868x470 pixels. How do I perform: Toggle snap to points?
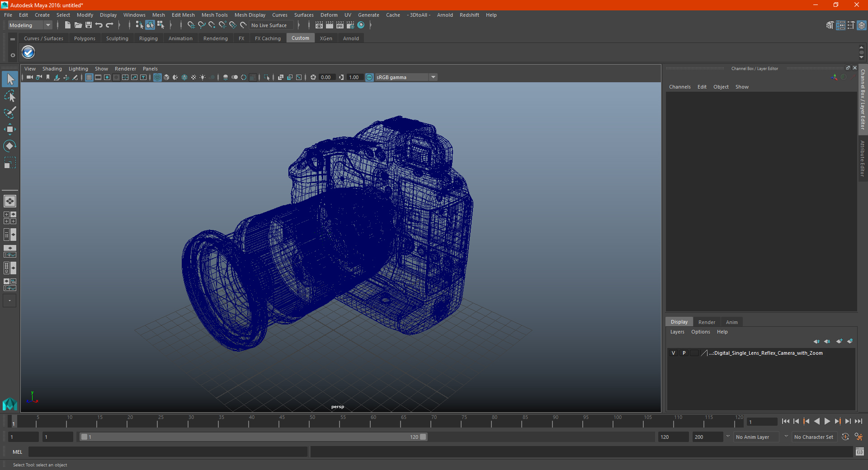click(x=212, y=25)
